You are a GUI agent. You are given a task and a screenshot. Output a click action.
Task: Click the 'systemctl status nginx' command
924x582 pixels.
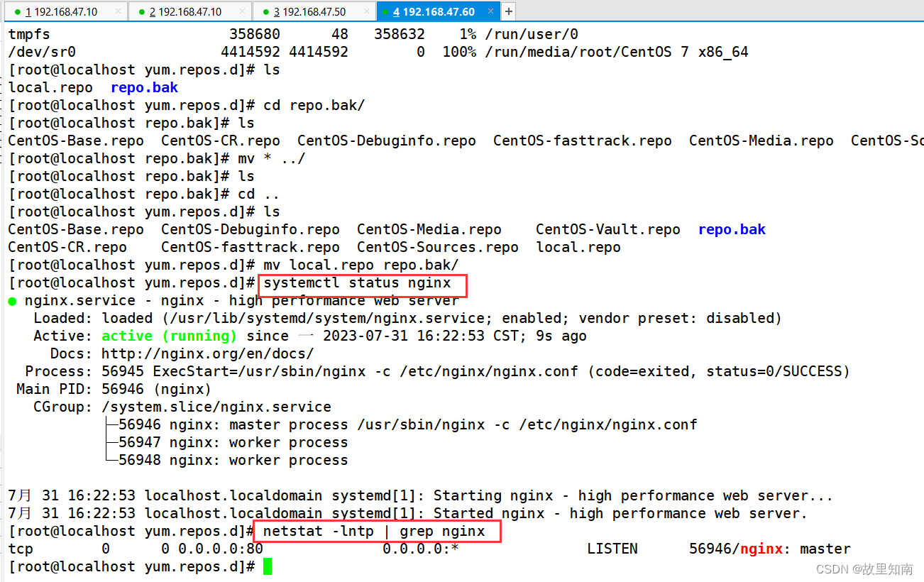(357, 282)
